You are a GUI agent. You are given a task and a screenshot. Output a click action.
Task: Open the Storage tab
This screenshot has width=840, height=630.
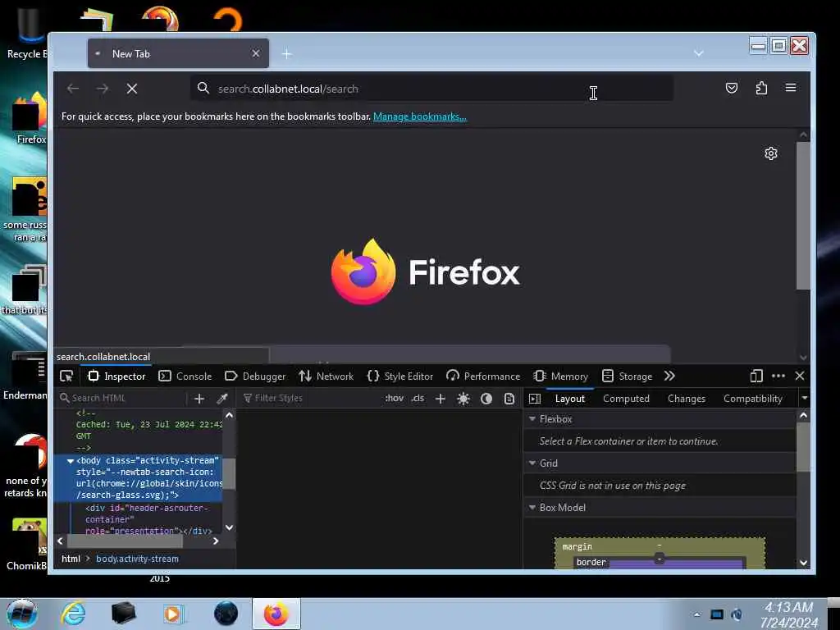(628, 376)
